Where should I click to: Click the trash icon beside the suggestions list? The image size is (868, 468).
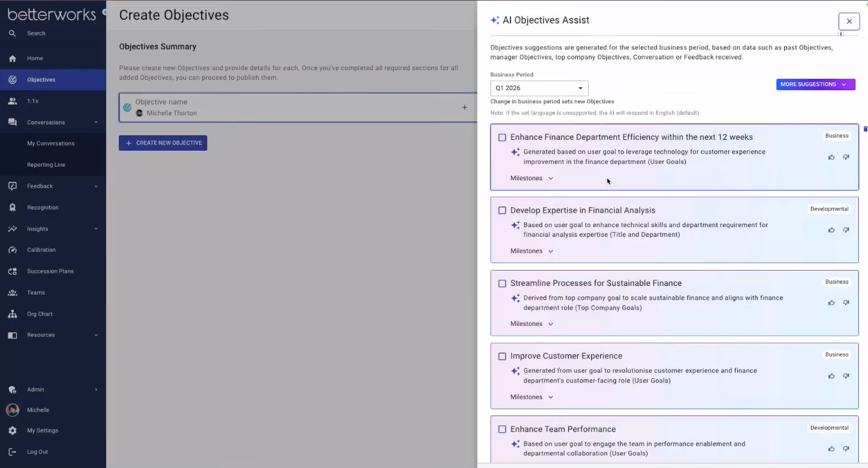[865, 129]
